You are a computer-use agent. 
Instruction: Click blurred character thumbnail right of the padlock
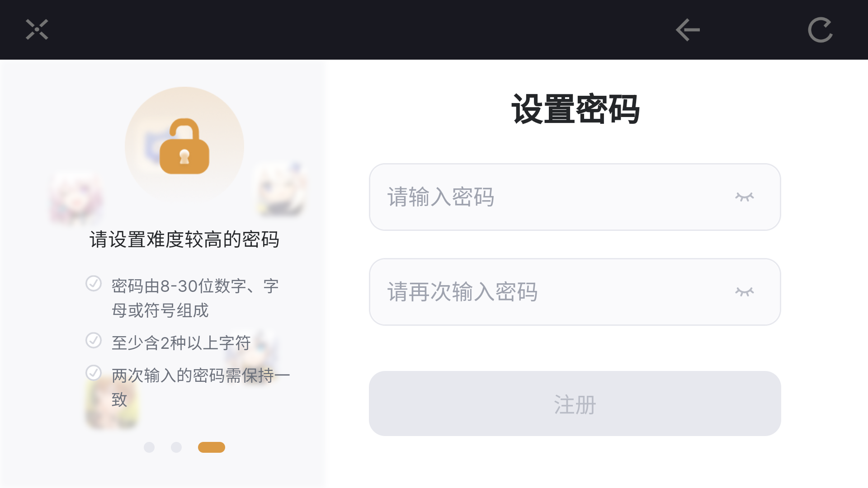pos(280,190)
